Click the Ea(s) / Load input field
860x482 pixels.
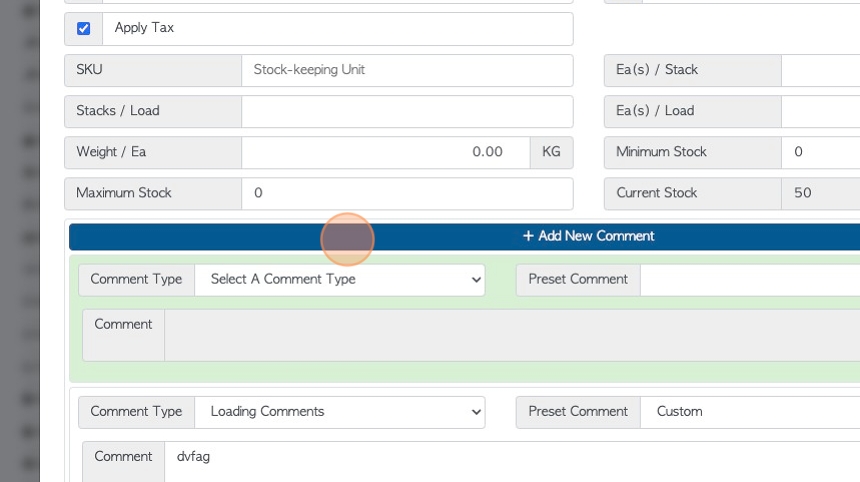coord(821,111)
